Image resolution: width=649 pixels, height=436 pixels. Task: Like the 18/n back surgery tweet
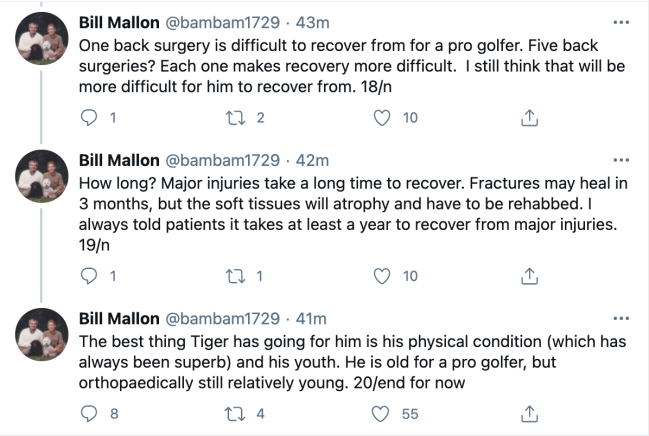pos(381,118)
